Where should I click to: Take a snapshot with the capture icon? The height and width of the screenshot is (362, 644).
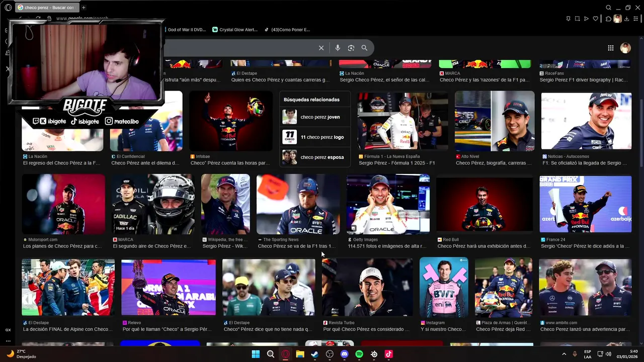click(577, 19)
